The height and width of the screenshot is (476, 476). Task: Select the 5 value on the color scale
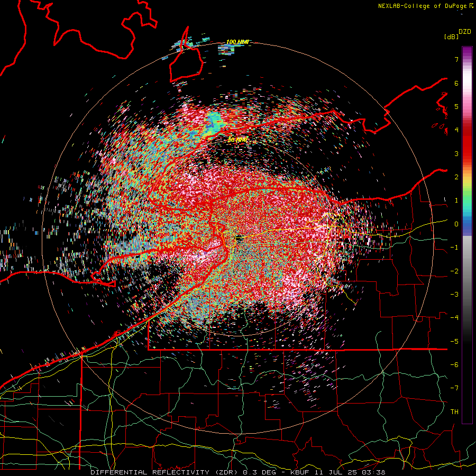(x=456, y=106)
